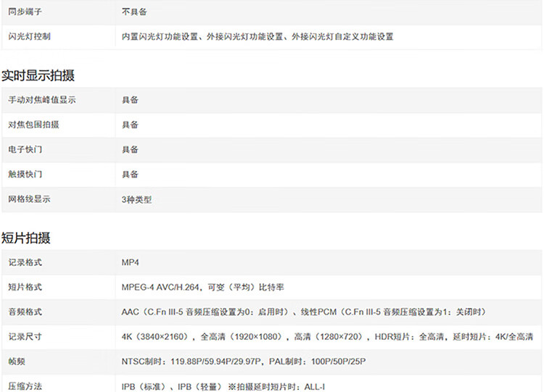Select the 帧频 row label

coord(17,361)
